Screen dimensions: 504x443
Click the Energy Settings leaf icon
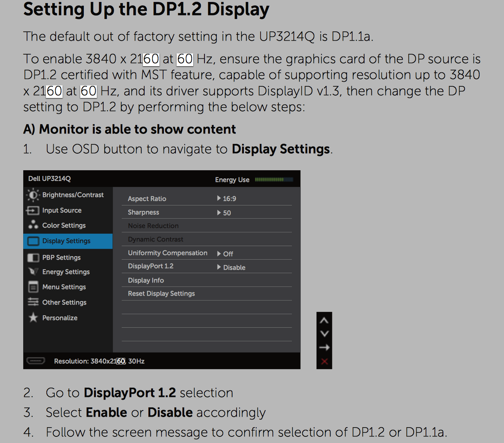tap(33, 272)
